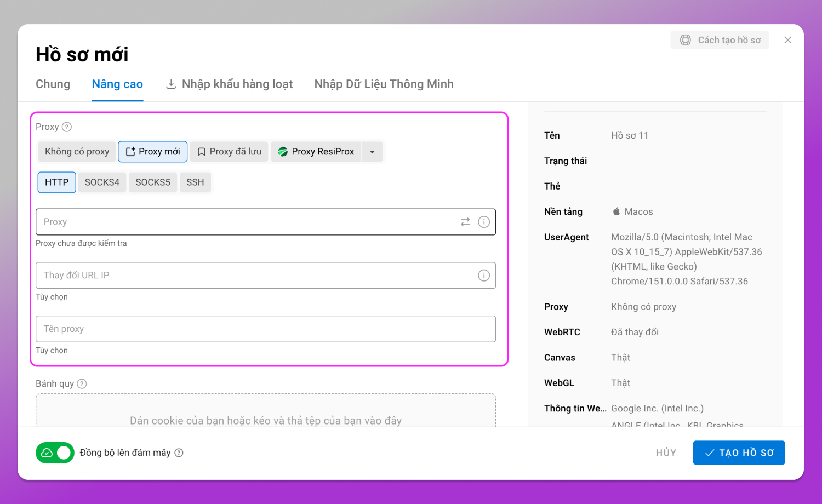Switch to the Chung tab
822x504 pixels.
53,84
